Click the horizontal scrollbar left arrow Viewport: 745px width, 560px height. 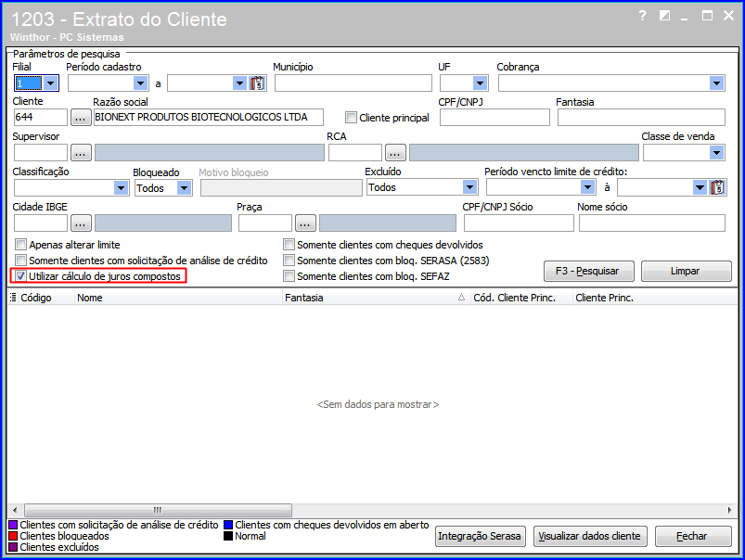(15, 510)
